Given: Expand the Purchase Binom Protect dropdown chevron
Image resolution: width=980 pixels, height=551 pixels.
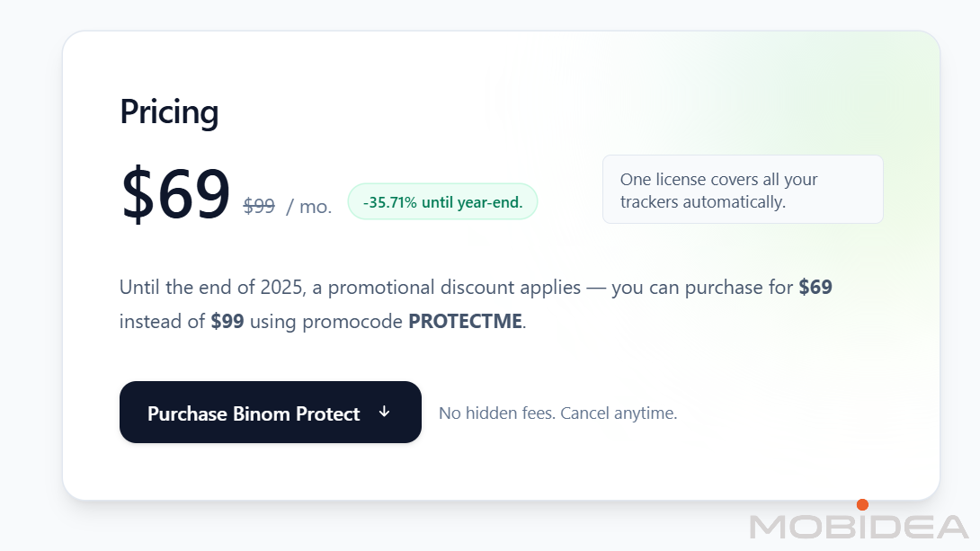Looking at the screenshot, I should coord(385,413).
